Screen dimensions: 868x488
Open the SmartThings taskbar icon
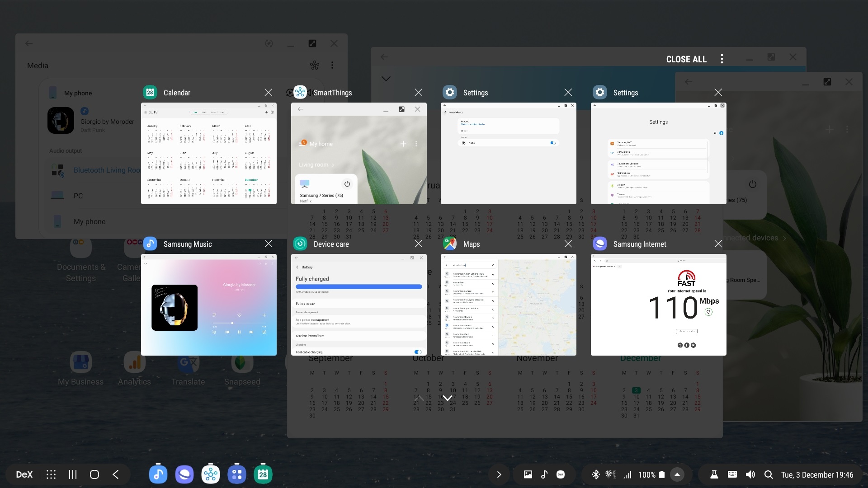[x=211, y=474]
